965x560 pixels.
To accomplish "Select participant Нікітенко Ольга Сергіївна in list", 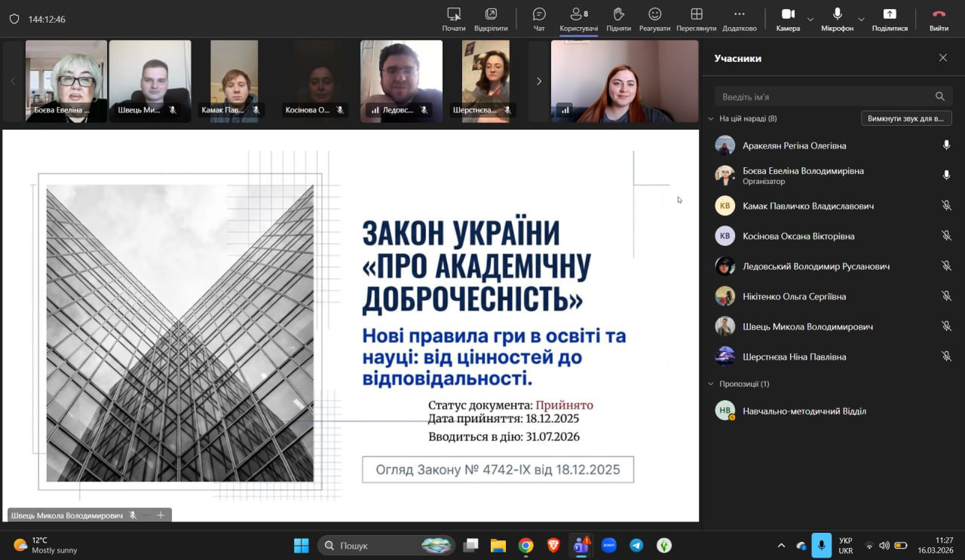I will [x=794, y=296].
